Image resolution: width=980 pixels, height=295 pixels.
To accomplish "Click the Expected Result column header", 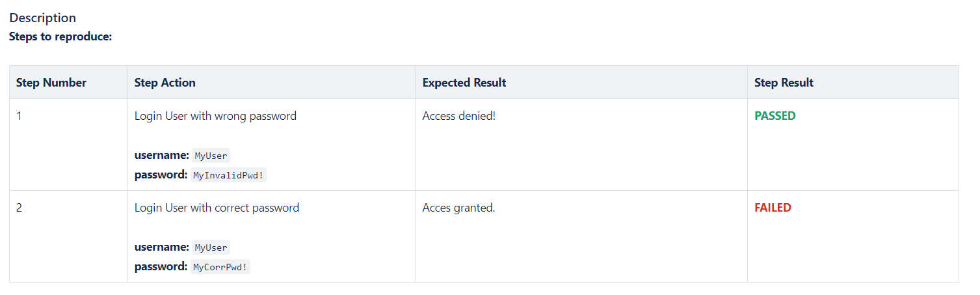I will tap(464, 83).
